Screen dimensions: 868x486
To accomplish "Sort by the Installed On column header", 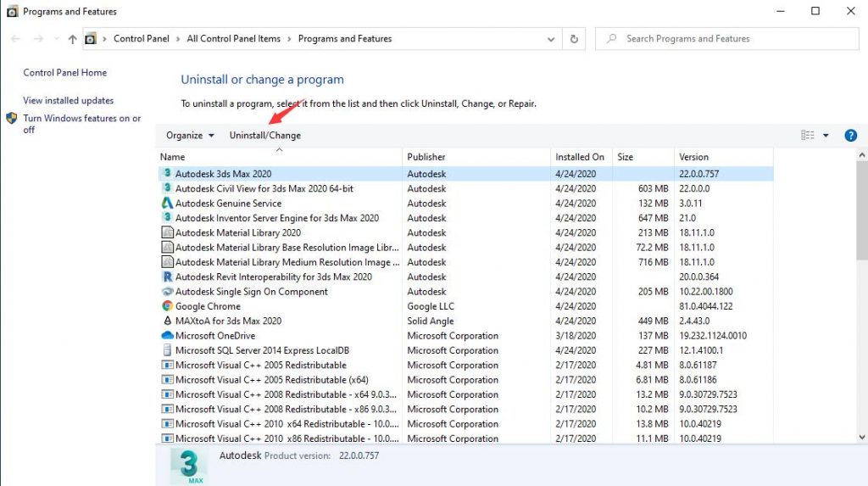I will pyautogui.click(x=581, y=157).
